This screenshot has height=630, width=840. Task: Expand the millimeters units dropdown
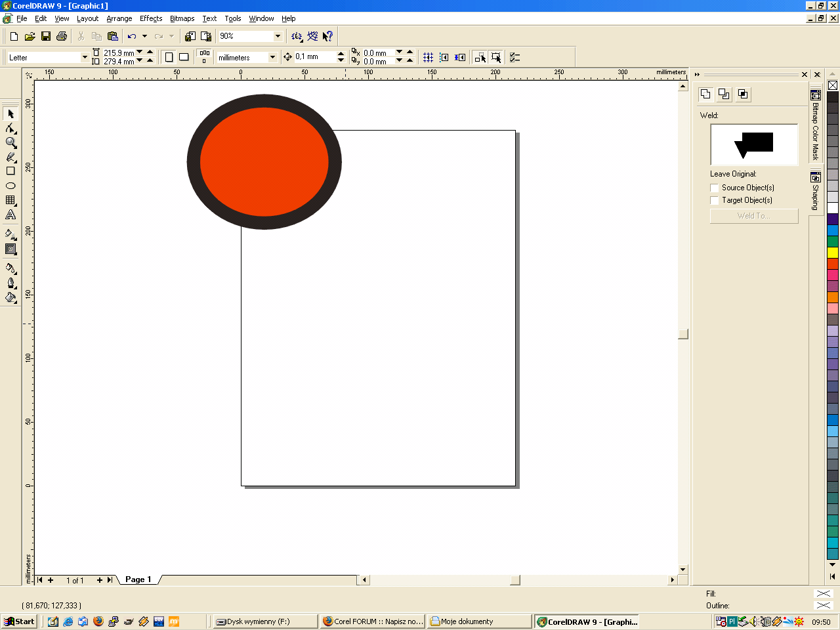[x=272, y=58]
